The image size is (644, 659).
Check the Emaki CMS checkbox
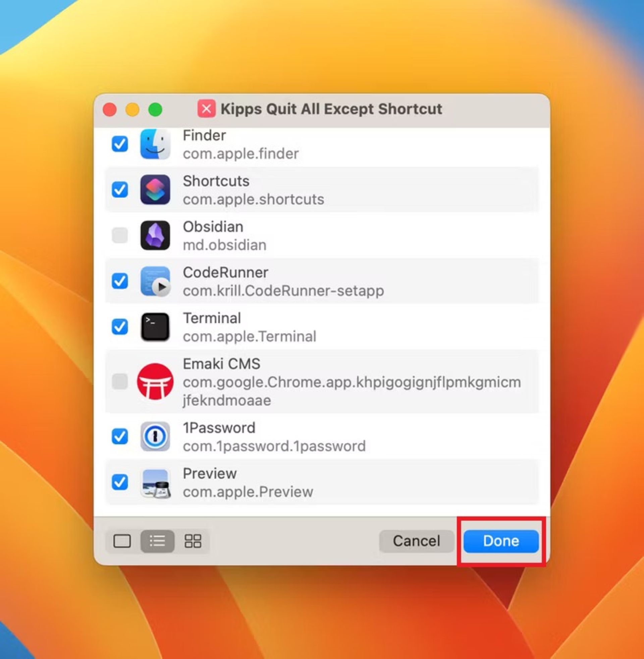(120, 382)
